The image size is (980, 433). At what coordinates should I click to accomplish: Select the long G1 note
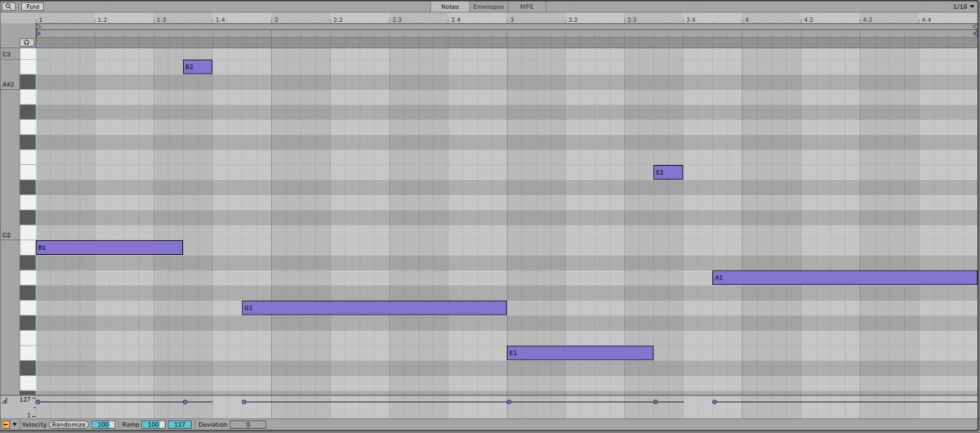(x=374, y=308)
